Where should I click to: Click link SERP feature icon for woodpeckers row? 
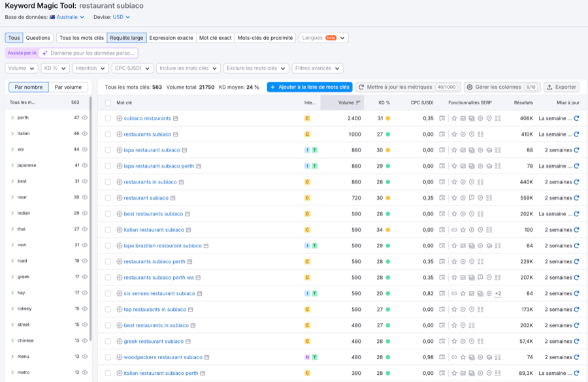(x=454, y=357)
